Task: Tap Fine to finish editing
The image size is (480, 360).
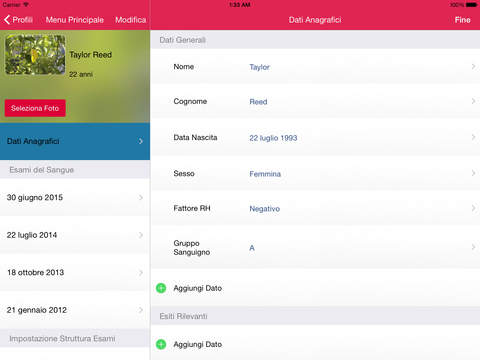Action: [x=463, y=20]
